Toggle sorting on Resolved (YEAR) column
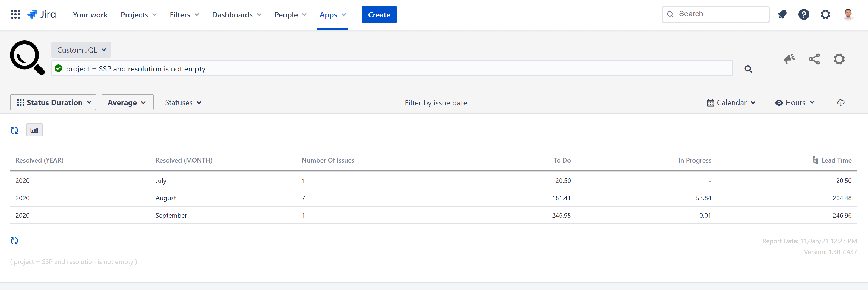 (39, 160)
